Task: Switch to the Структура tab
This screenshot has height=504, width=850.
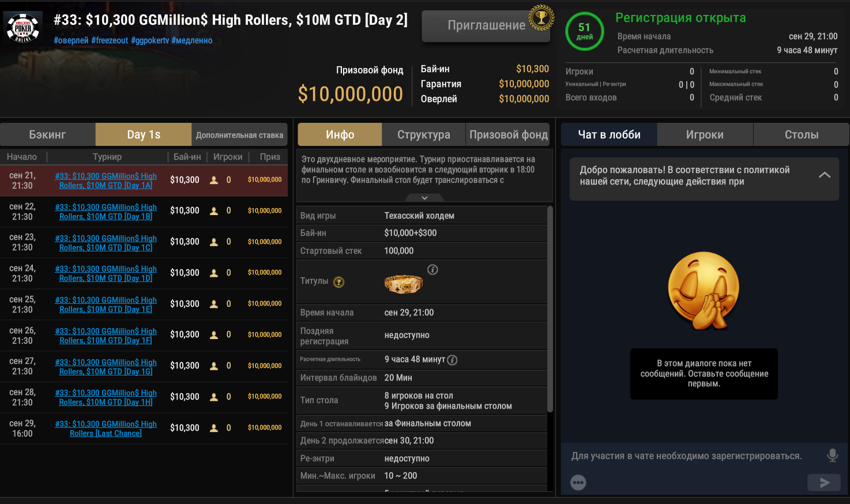Action: (423, 135)
